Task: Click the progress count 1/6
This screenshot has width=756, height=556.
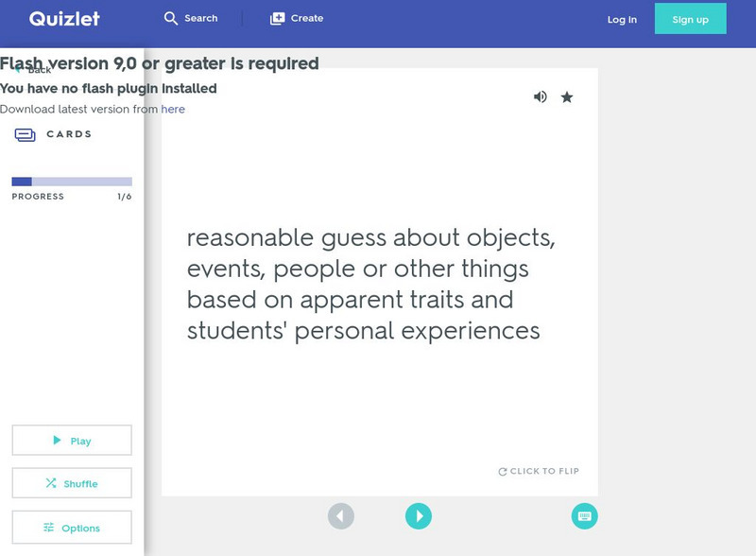Action: pos(125,197)
